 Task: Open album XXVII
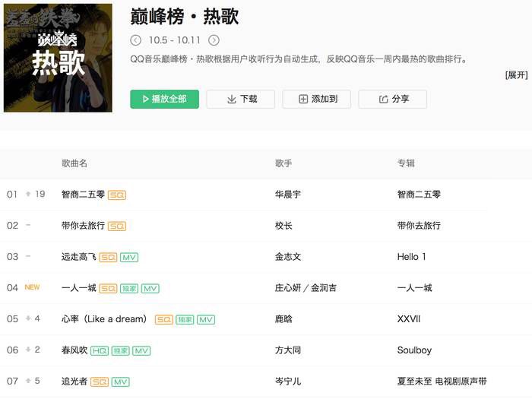409,319
